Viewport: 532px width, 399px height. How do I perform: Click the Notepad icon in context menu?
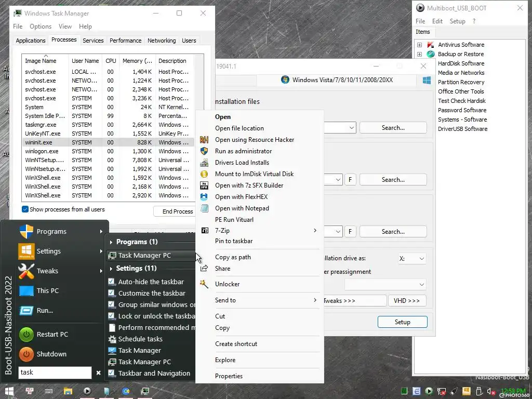coord(204,208)
